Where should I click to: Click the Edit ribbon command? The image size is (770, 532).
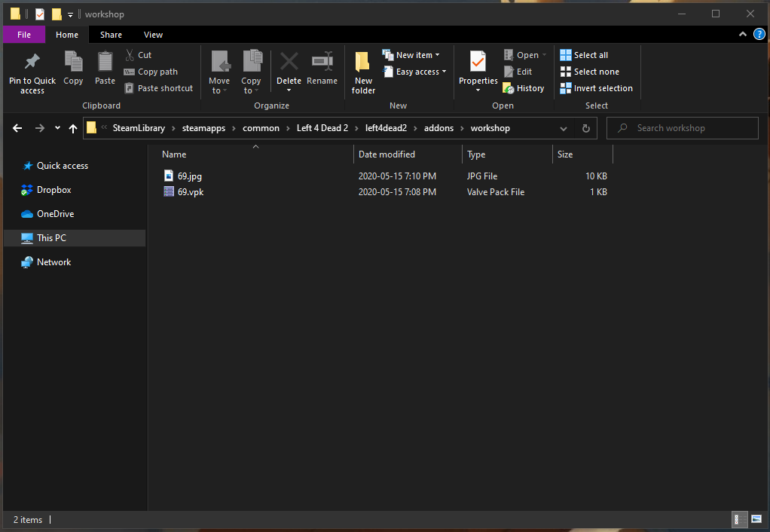click(518, 72)
